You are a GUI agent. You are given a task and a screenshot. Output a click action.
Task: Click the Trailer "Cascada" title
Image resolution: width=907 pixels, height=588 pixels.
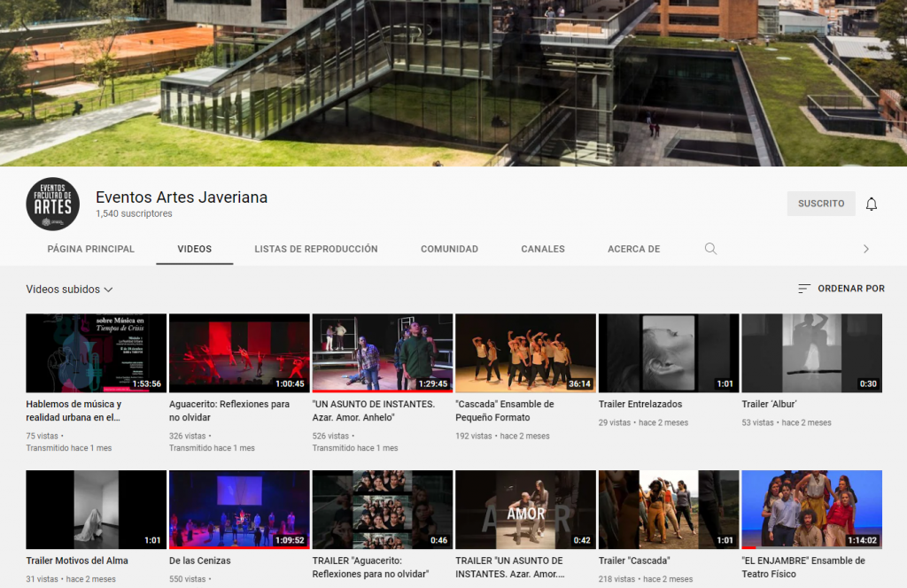pyautogui.click(x=634, y=561)
